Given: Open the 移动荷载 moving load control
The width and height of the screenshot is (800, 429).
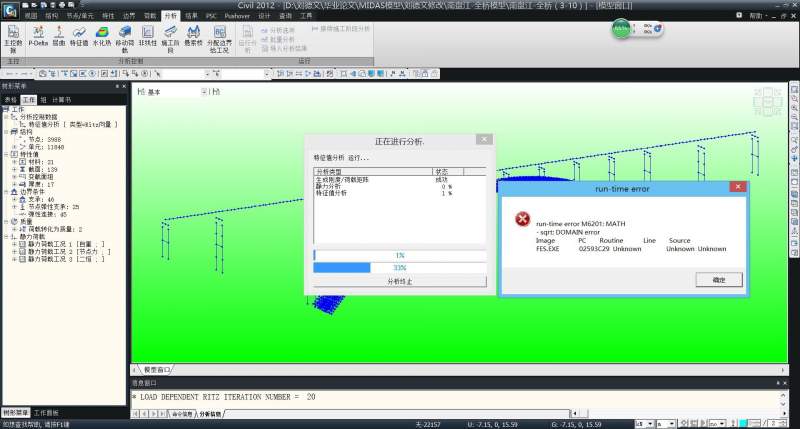Looking at the screenshot, I should tap(124, 39).
